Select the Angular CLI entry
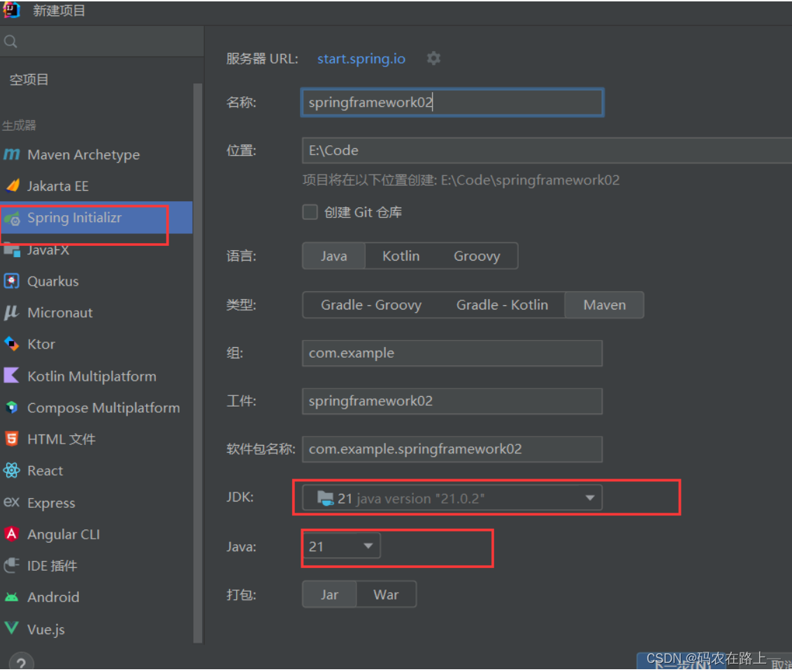 pos(96,534)
